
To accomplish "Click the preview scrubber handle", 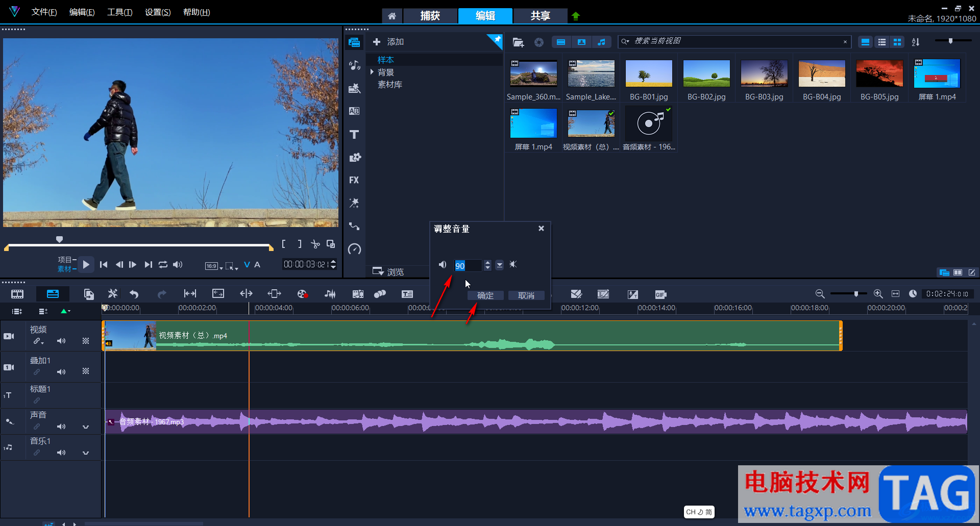I will click(59, 239).
